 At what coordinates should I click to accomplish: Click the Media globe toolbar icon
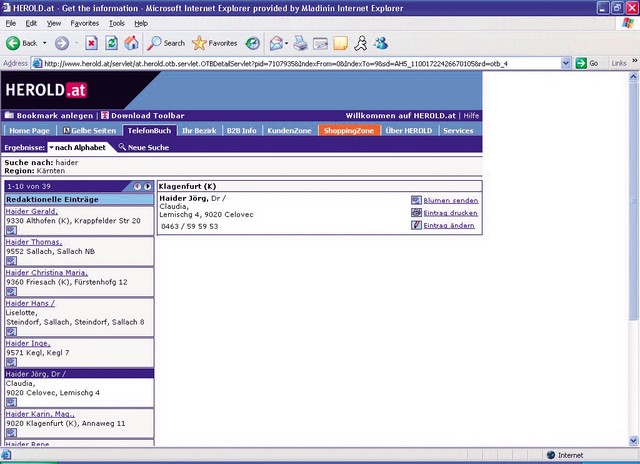point(253,43)
